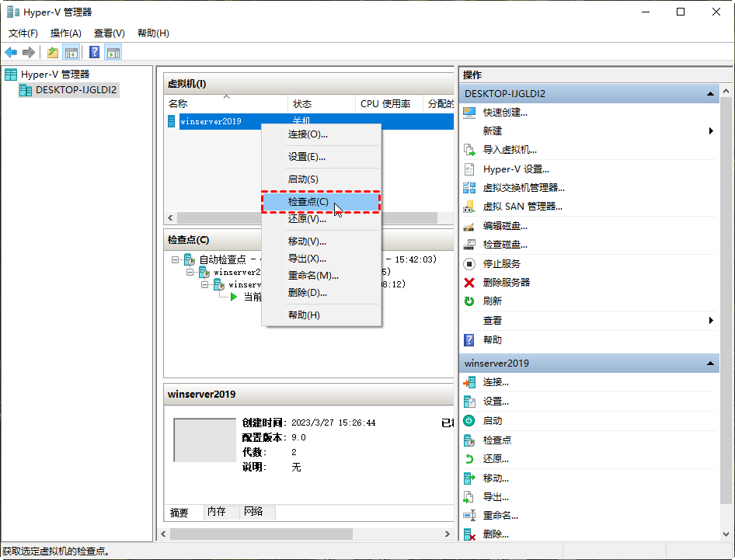Refresh using the 刷新 action icon
The image size is (735, 560).
tap(469, 301)
